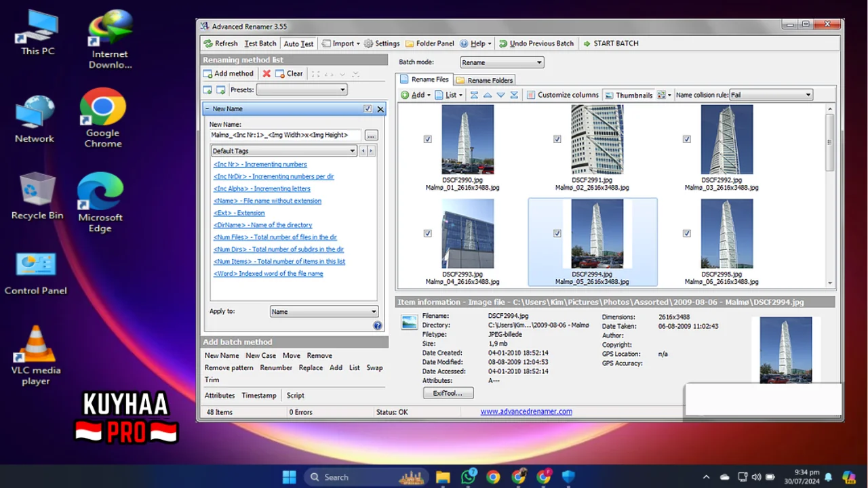Click START BATCH
Viewport: 868px width, 488px height.
click(x=610, y=43)
